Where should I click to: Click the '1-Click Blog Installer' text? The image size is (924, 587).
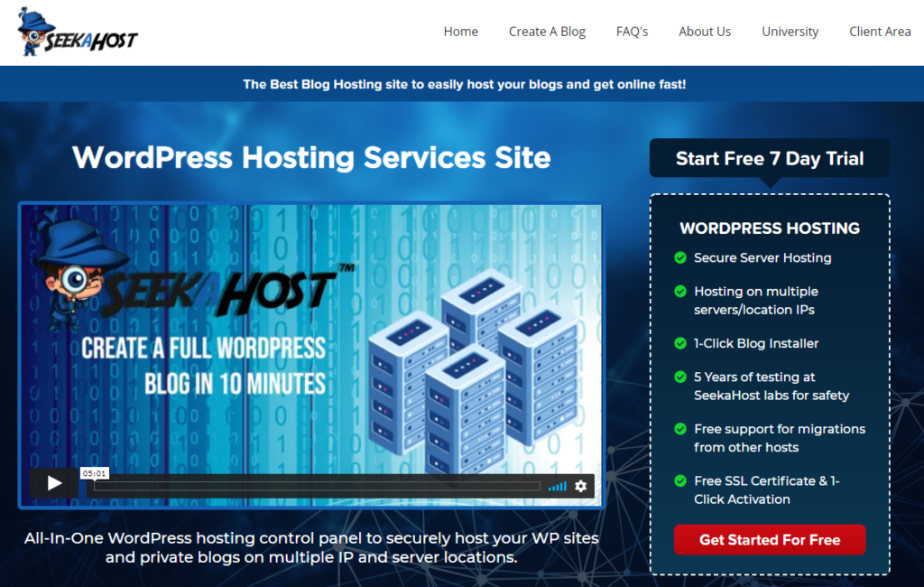pos(756,343)
